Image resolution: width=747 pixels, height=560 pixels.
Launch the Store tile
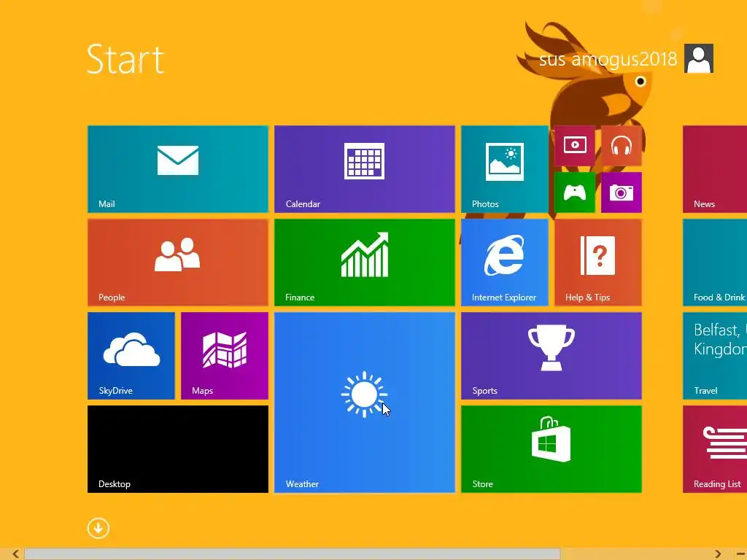coord(551,449)
